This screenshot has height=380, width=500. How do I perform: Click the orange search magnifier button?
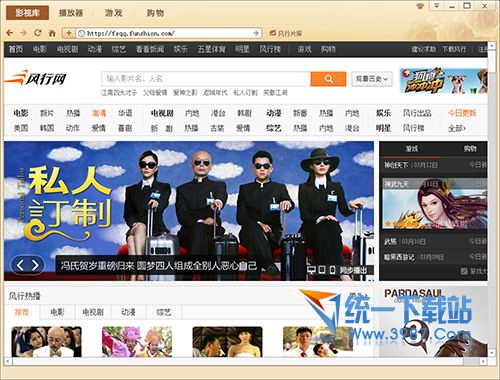tap(328, 79)
